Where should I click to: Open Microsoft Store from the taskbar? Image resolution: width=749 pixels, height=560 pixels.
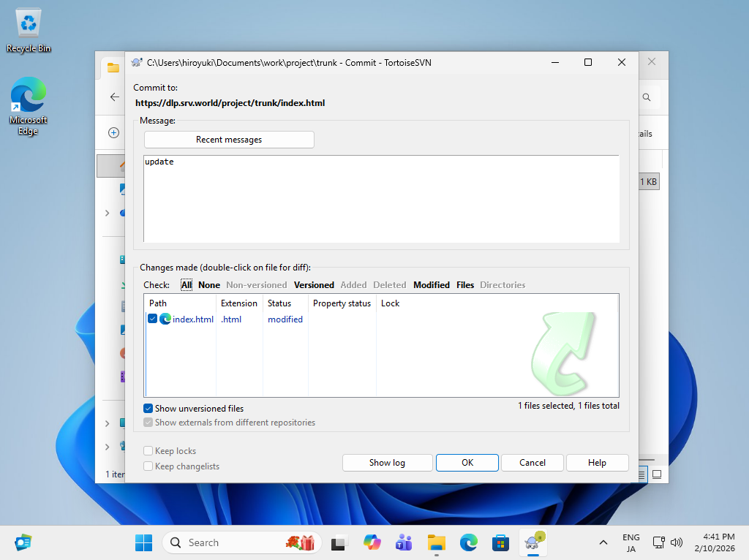click(500, 542)
